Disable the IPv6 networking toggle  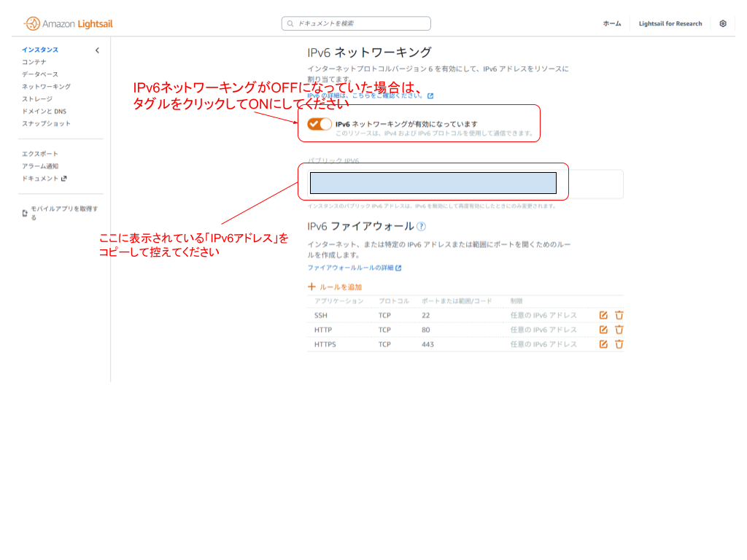[319, 124]
